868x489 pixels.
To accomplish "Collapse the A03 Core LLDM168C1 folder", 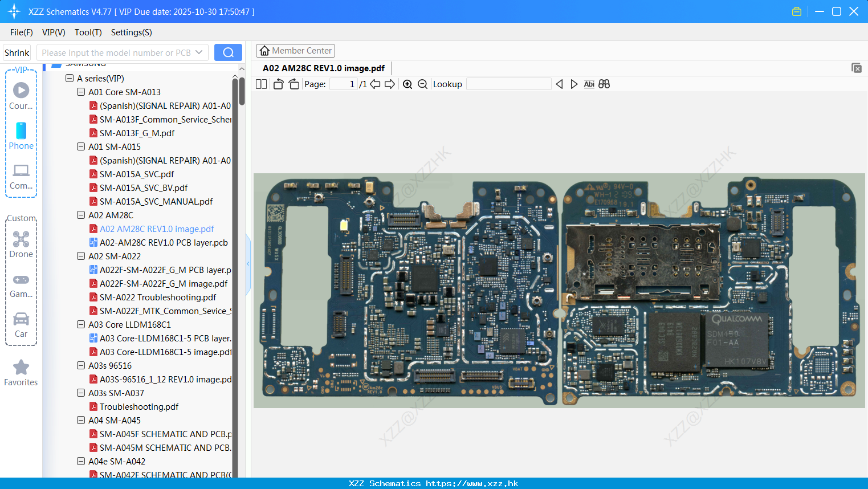I will [x=81, y=324].
